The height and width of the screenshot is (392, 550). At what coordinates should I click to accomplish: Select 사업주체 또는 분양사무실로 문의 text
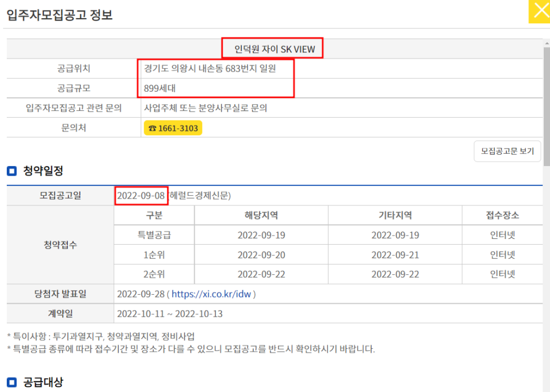[x=206, y=108]
